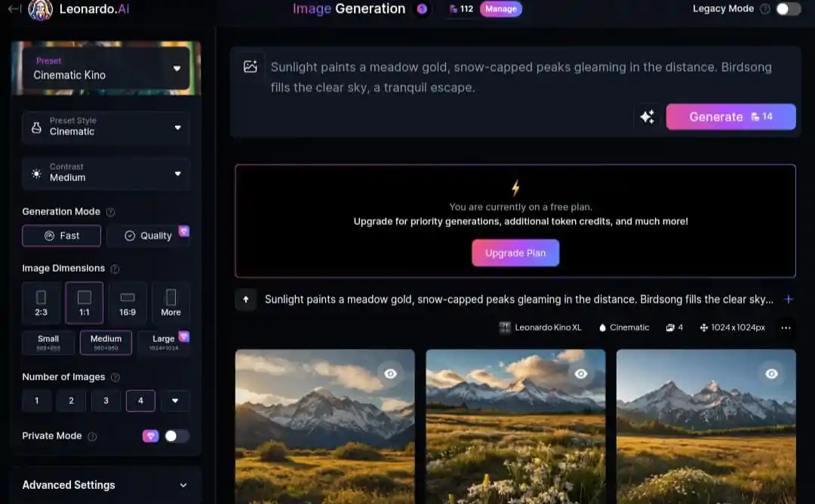Screen dimensions: 815x504
Task: Select the 16:9 image dimension option
Action: point(128,303)
